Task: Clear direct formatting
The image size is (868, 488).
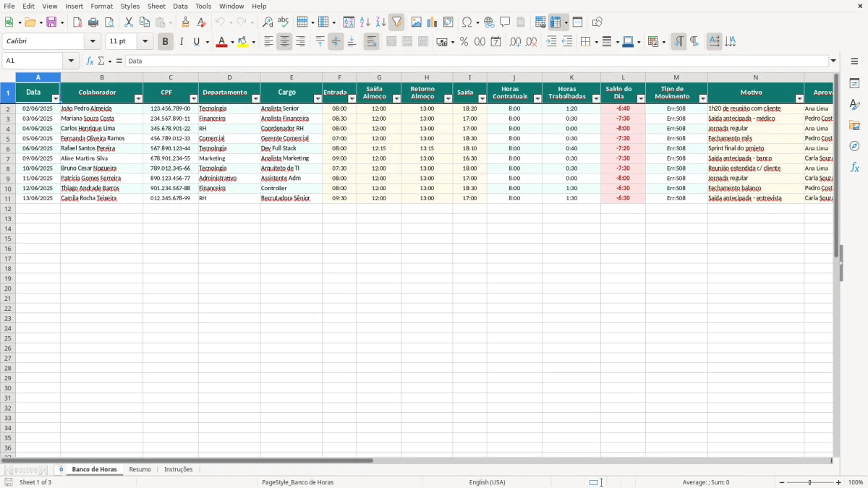Action: [202, 22]
